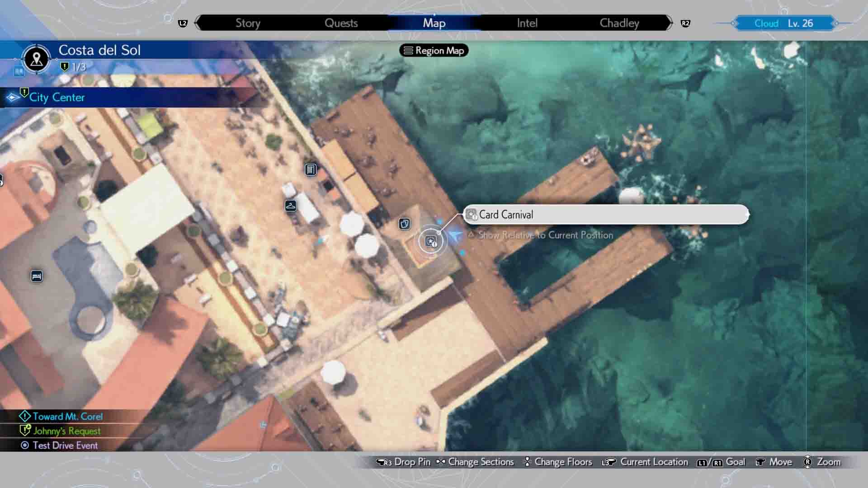
Task: Select the Card Carnival map marker icon
Action: pyautogui.click(x=431, y=241)
